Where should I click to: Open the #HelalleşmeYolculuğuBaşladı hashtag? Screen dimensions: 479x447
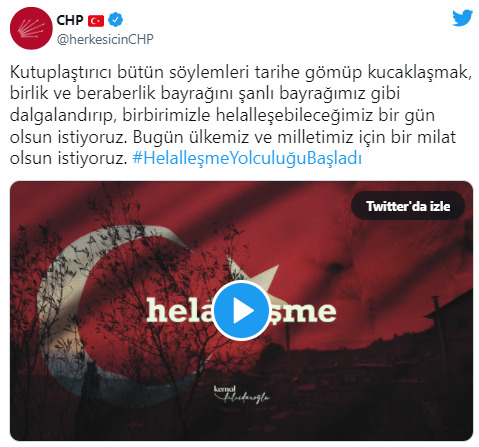click(247, 158)
